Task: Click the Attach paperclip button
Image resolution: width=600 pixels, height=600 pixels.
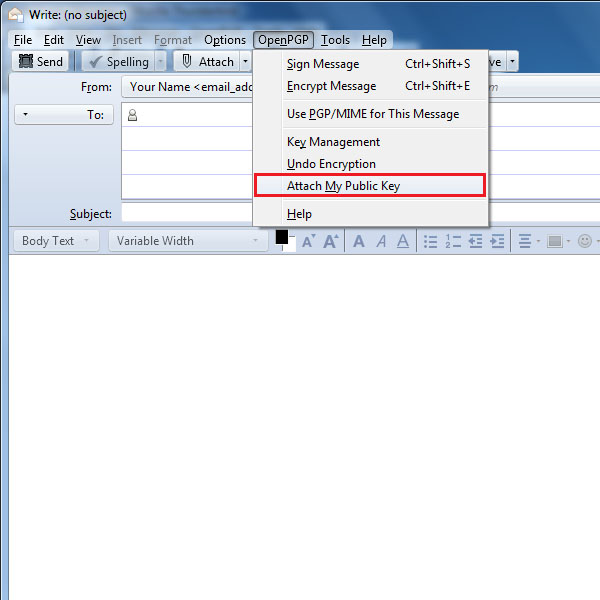Action: coord(207,62)
